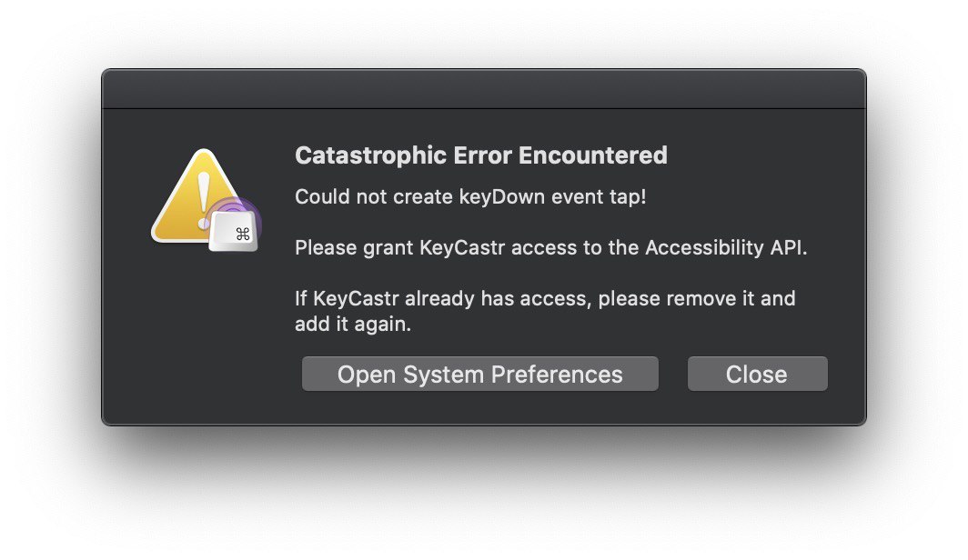Click the command symbol on the keycap
This screenshot has width=968, height=560.
(243, 234)
